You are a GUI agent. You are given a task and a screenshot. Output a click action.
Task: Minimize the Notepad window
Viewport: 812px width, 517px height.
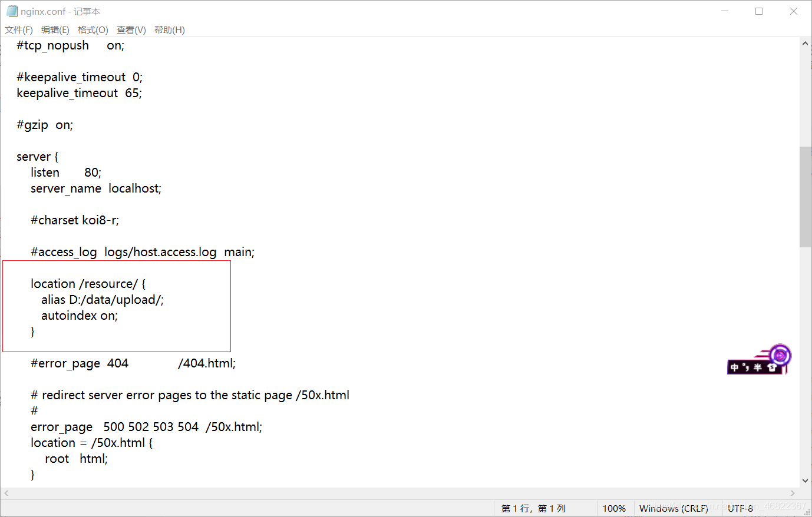click(725, 11)
